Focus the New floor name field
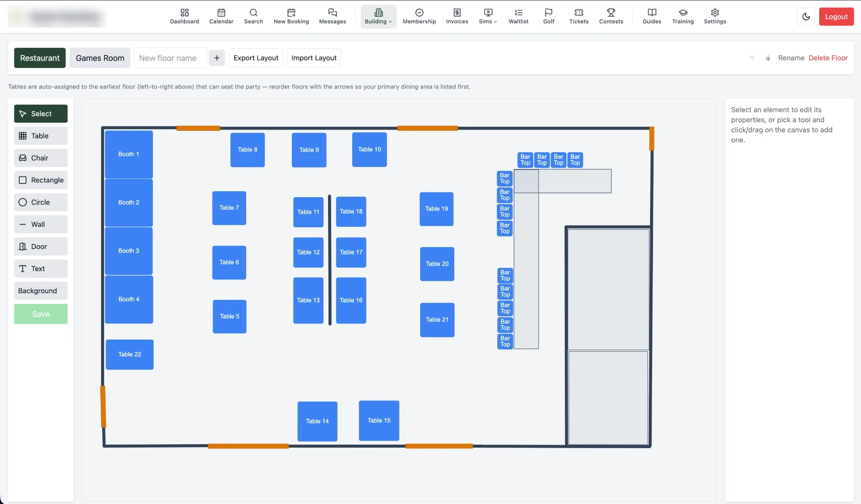861x504 pixels. click(170, 58)
